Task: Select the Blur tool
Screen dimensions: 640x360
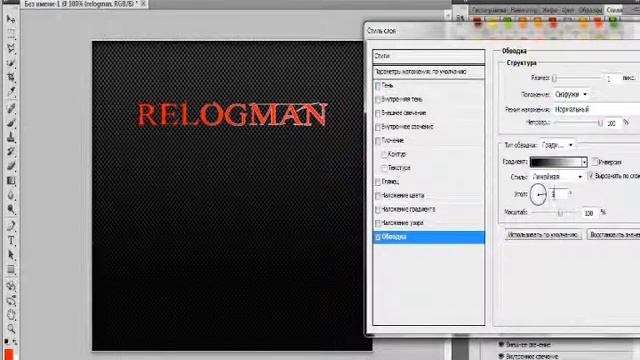Action: [11, 195]
